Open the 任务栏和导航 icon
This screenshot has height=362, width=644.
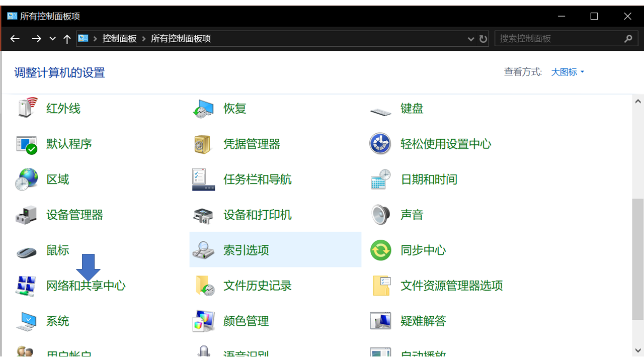pos(204,179)
